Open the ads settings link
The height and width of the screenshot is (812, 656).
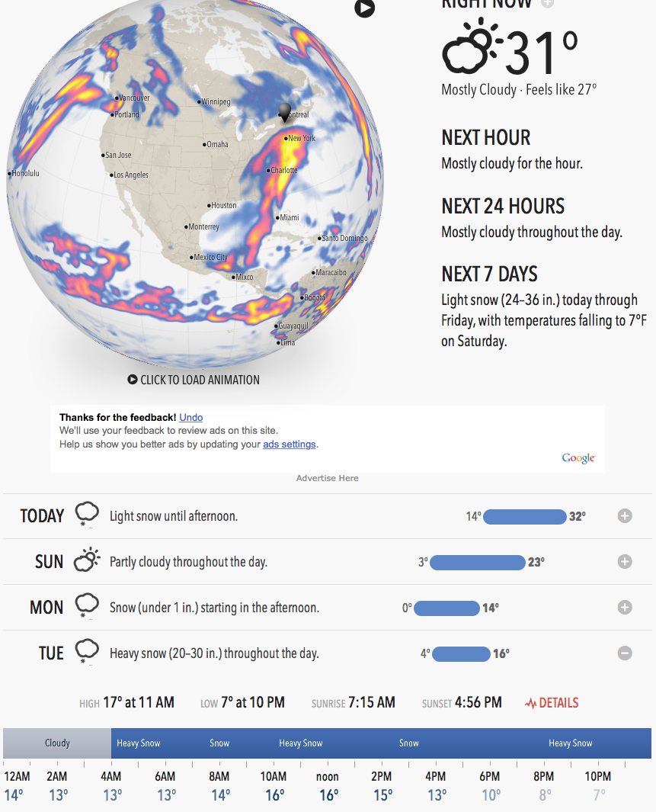[290, 445]
